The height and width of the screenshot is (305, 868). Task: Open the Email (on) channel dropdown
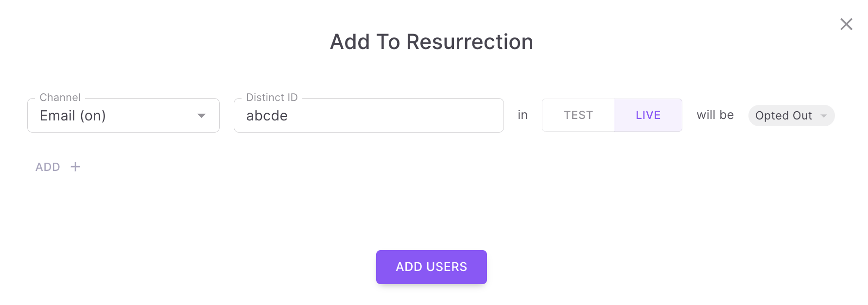pos(123,116)
